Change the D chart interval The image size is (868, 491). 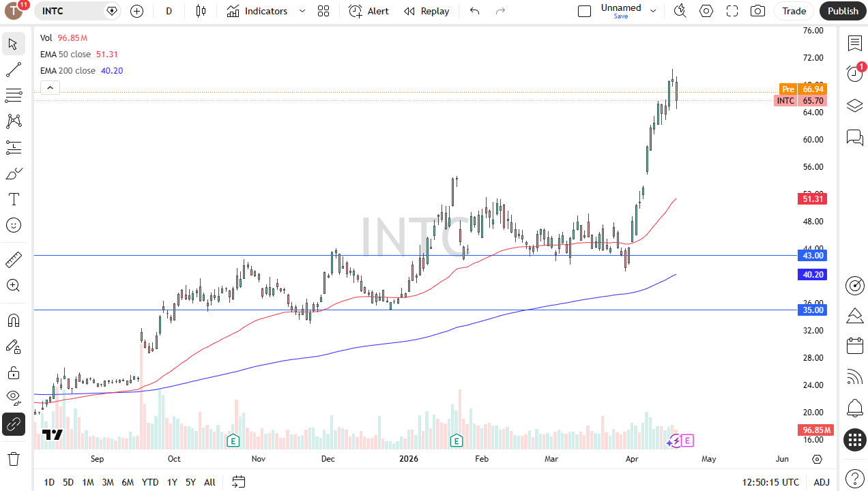coord(169,11)
